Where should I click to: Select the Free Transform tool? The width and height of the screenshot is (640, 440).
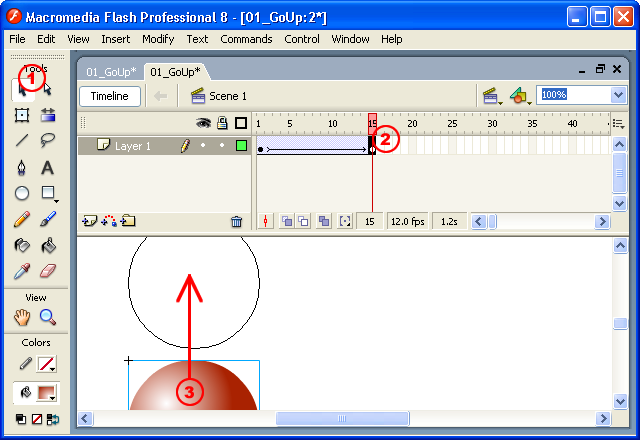point(21,115)
